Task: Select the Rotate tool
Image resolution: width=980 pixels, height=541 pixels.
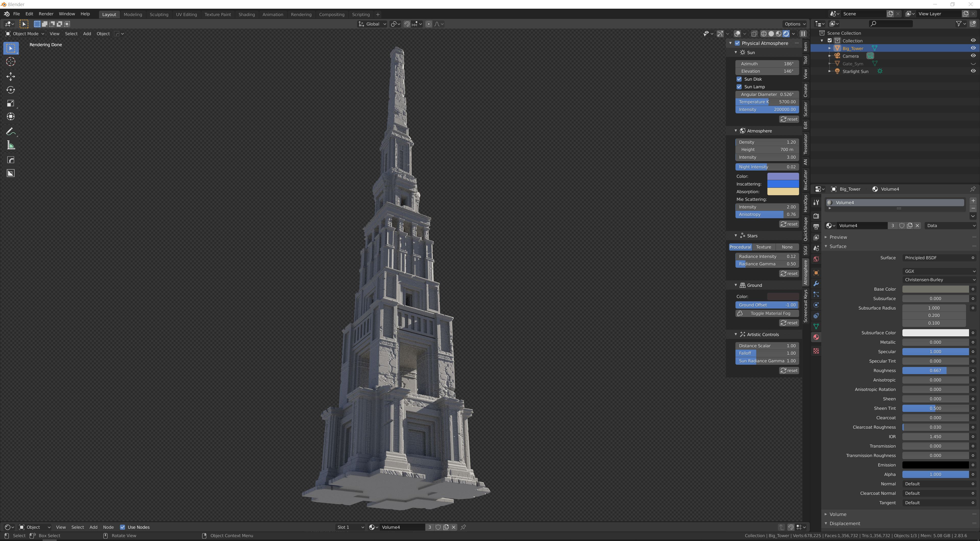Action: (x=11, y=90)
